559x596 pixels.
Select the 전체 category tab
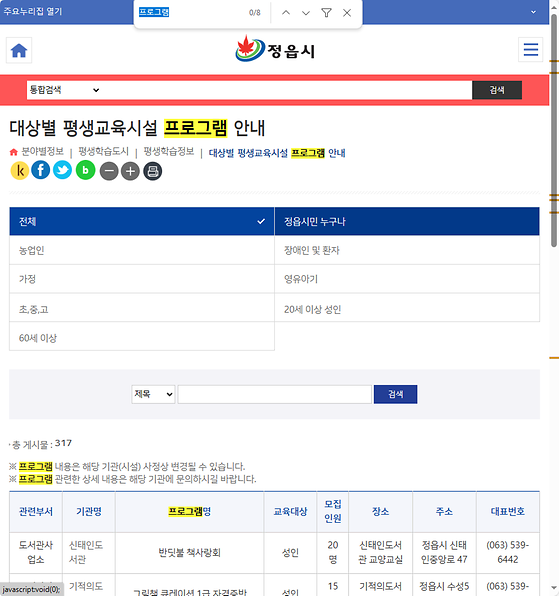coord(142,221)
